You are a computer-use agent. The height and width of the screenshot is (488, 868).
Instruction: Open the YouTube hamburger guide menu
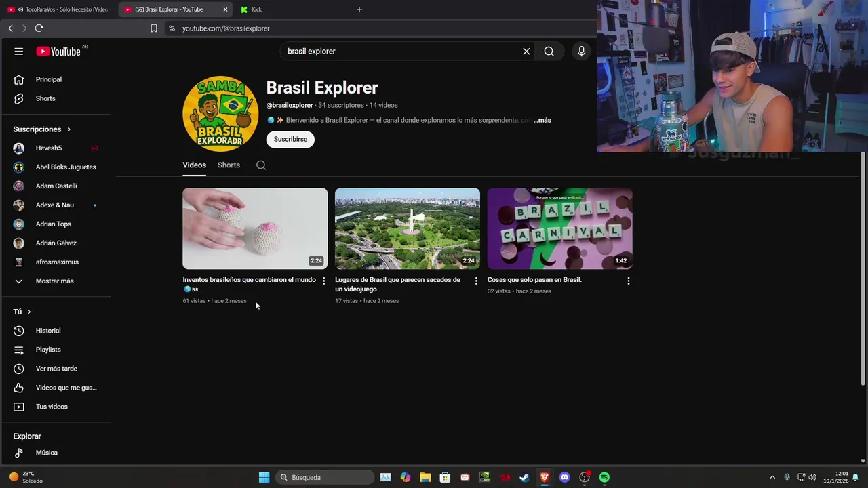pos(19,52)
